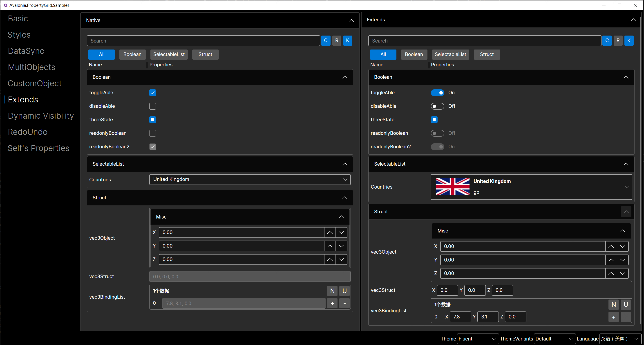The image size is (644, 345).
Task: Add item with plus in Extends vec3BindingList
Action: coord(613,317)
